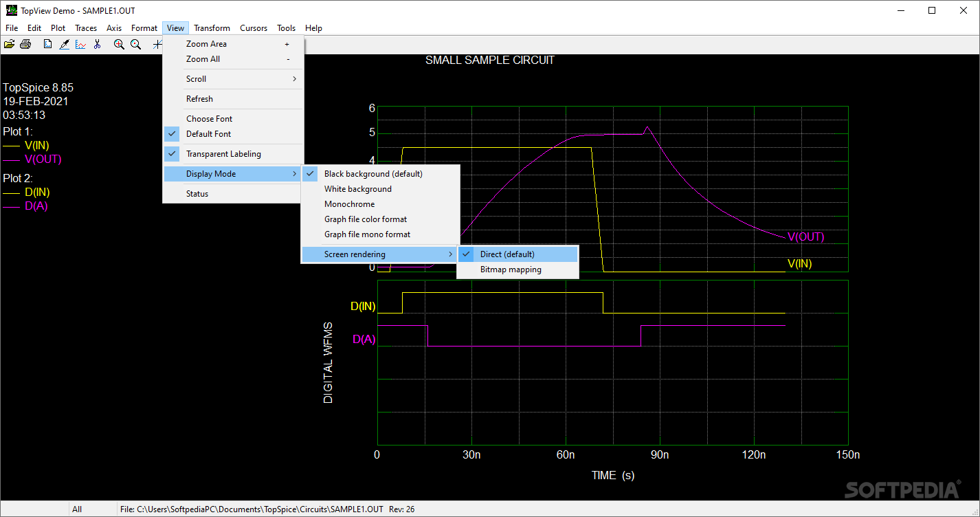
Task: Click the D(A) digital waveform label
Action: point(364,339)
